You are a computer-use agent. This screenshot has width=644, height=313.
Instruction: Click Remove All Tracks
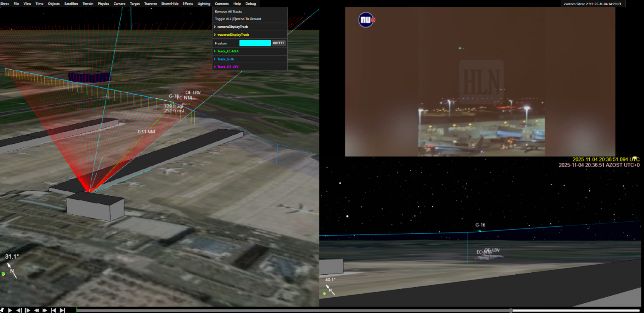(x=228, y=12)
